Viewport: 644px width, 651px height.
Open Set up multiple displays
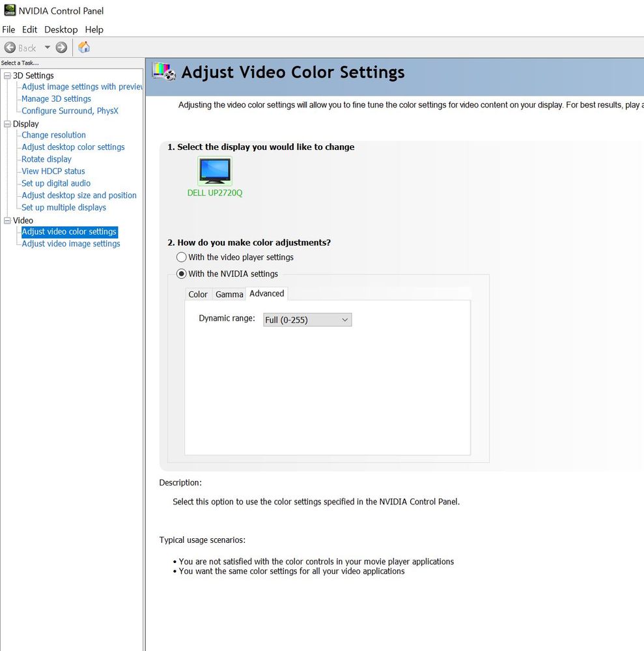point(64,207)
